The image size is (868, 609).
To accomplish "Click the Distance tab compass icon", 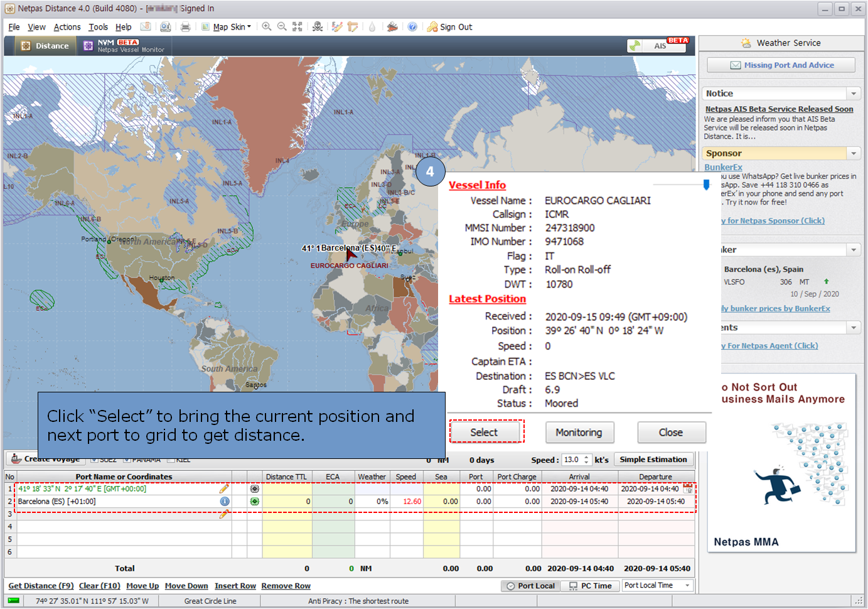I will 26,46.
